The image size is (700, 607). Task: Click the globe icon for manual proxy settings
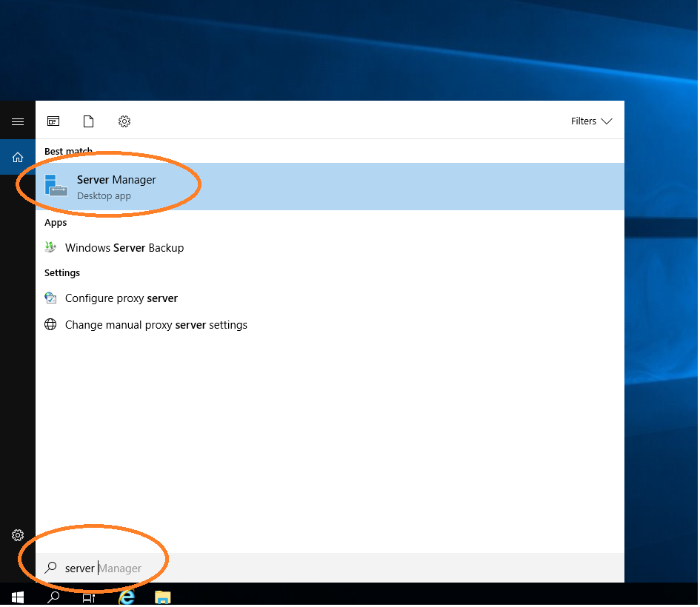tap(50, 325)
